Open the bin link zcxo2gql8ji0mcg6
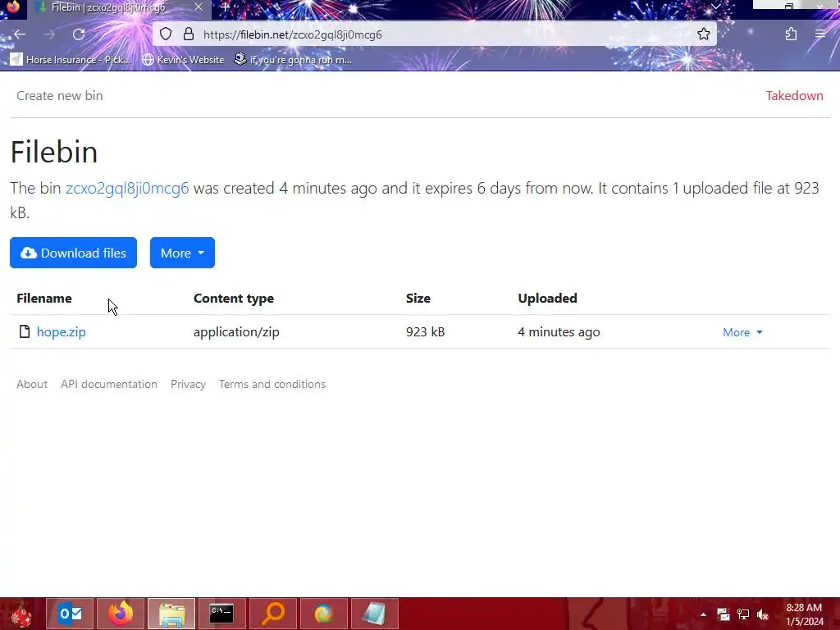840x630 pixels. click(127, 188)
